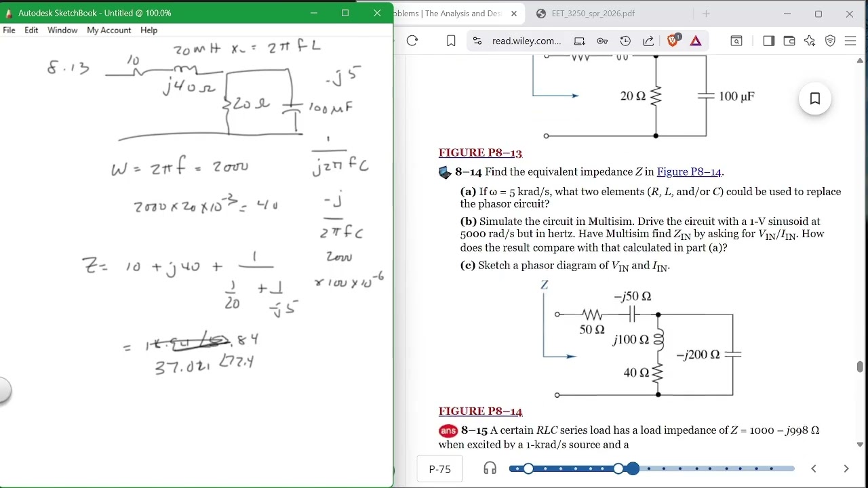This screenshot has width=868, height=488.
Task: Open the VPN shield icon
Action: 830,41
